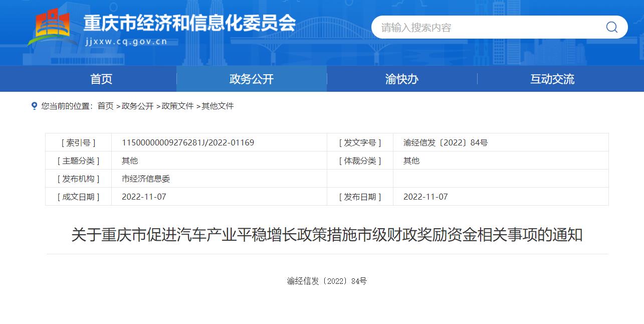Click 首页 in the breadcrumb trail
This screenshot has height=324, width=644.
pos(106,106)
